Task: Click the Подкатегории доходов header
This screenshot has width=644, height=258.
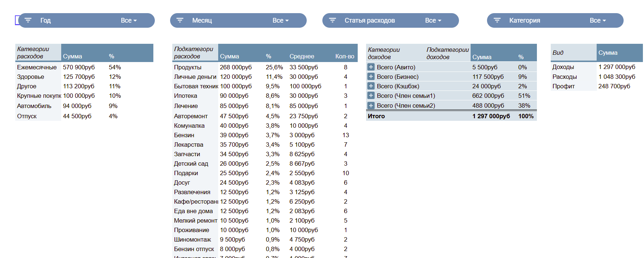Action: tap(448, 53)
